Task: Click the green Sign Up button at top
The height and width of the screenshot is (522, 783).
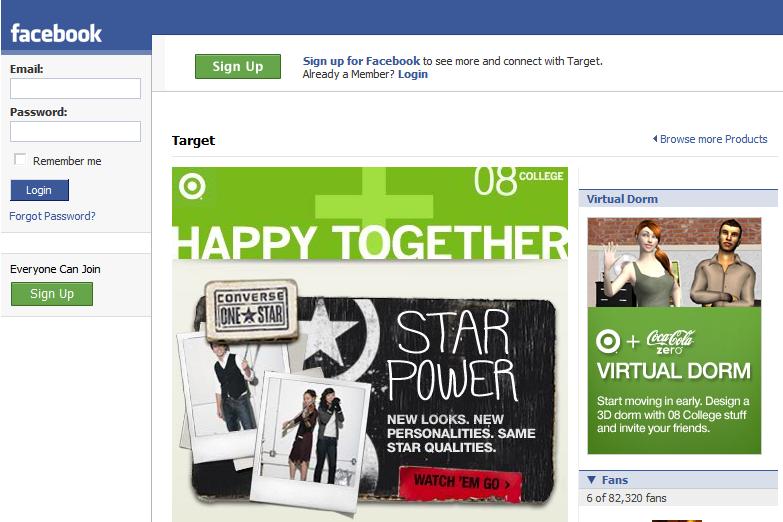Action: click(238, 66)
